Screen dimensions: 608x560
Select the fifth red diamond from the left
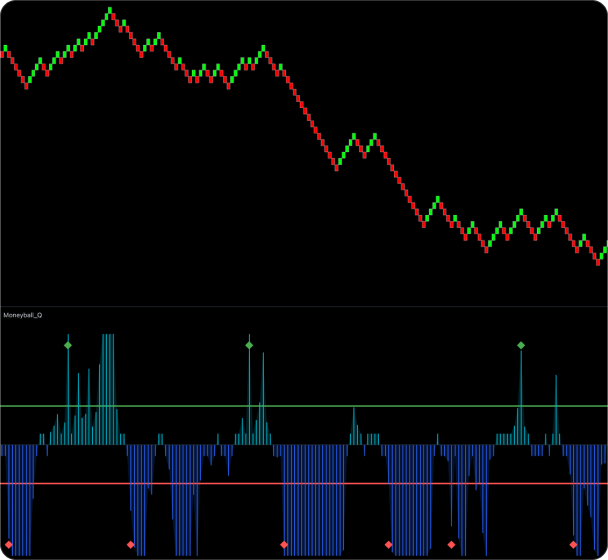pos(451,545)
